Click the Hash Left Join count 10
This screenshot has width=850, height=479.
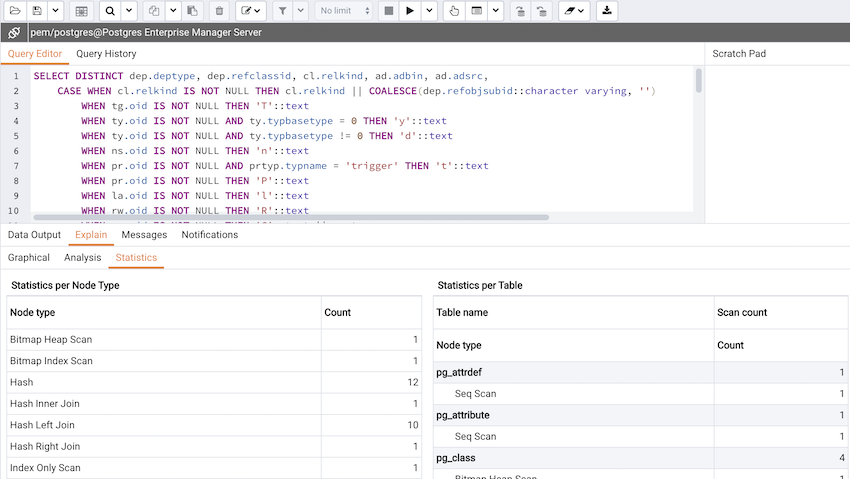tap(413, 425)
